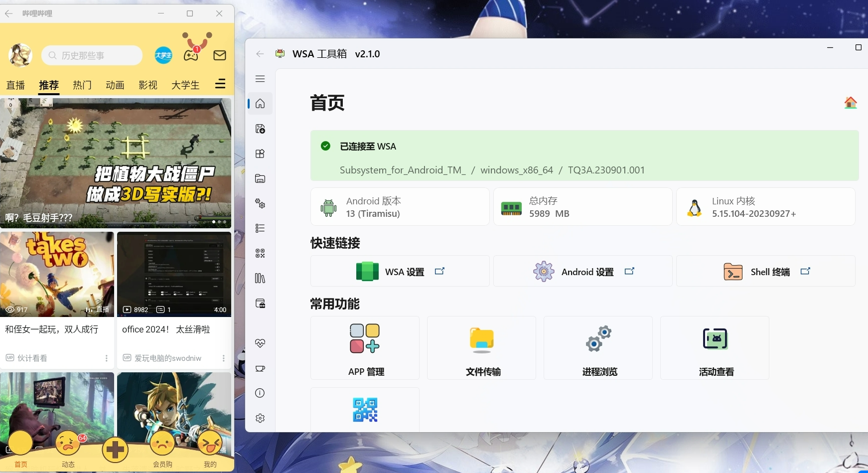
Task: Click the title office 2024! 太丝滑啦
Action: tap(166, 329)
